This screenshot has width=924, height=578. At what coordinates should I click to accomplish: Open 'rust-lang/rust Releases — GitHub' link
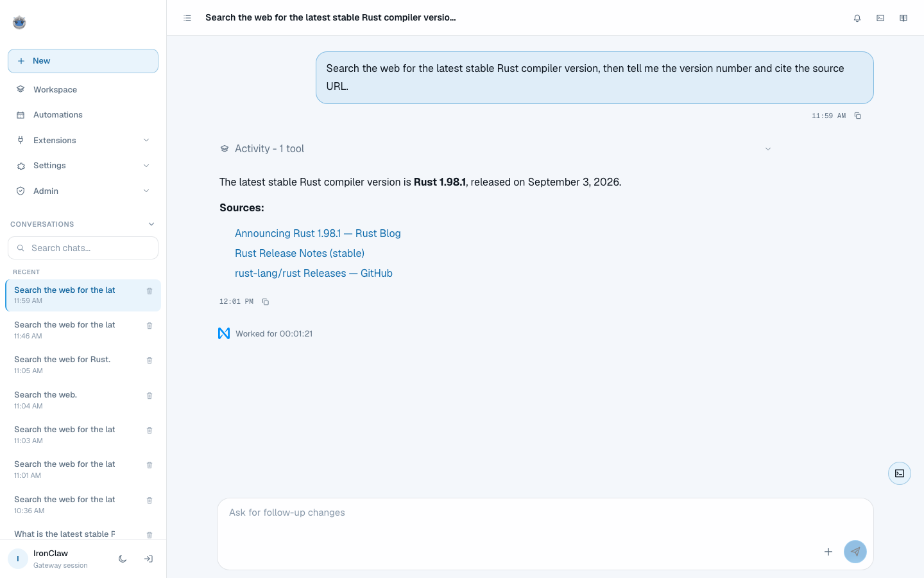pyautogui.click(x=314, y=273)
